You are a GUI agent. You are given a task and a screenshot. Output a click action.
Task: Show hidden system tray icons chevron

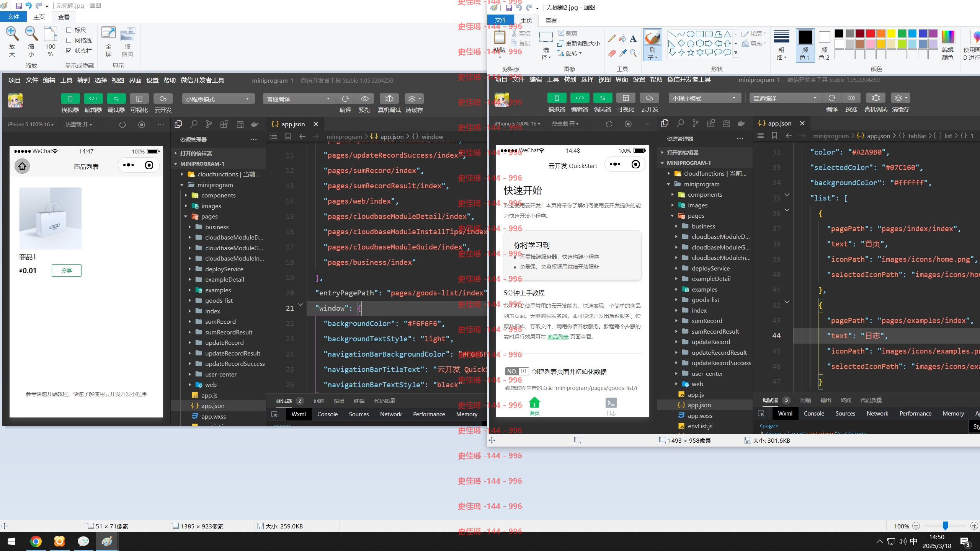click(x=879, y=541)
